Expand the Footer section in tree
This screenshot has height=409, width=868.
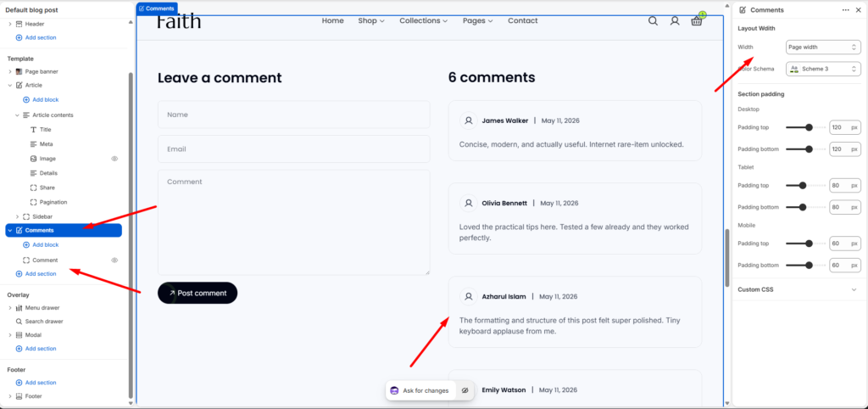[x=10, y=396]
